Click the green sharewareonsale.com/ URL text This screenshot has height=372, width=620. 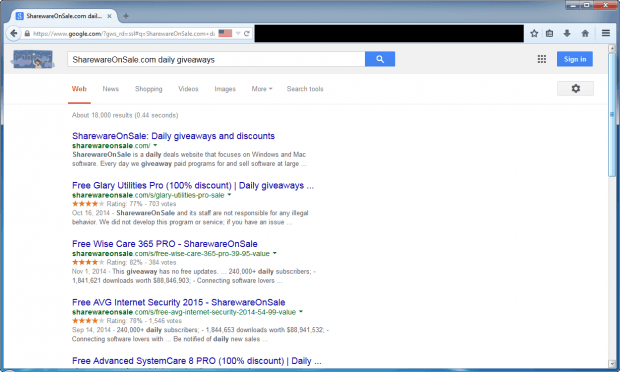pos(111,145)
